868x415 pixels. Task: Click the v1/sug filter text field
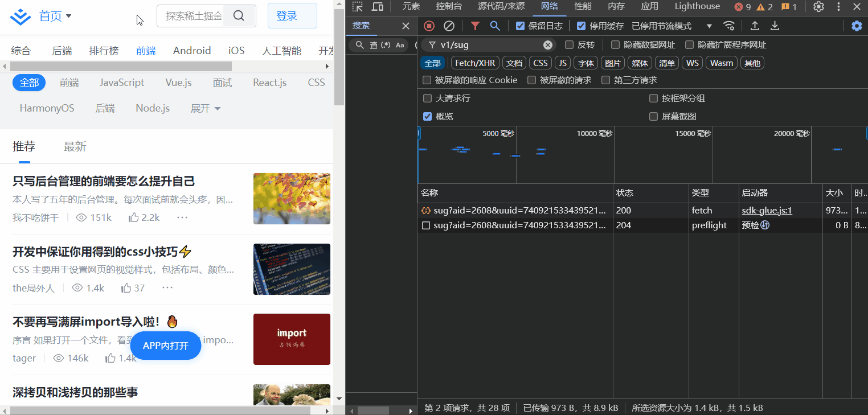490,45
